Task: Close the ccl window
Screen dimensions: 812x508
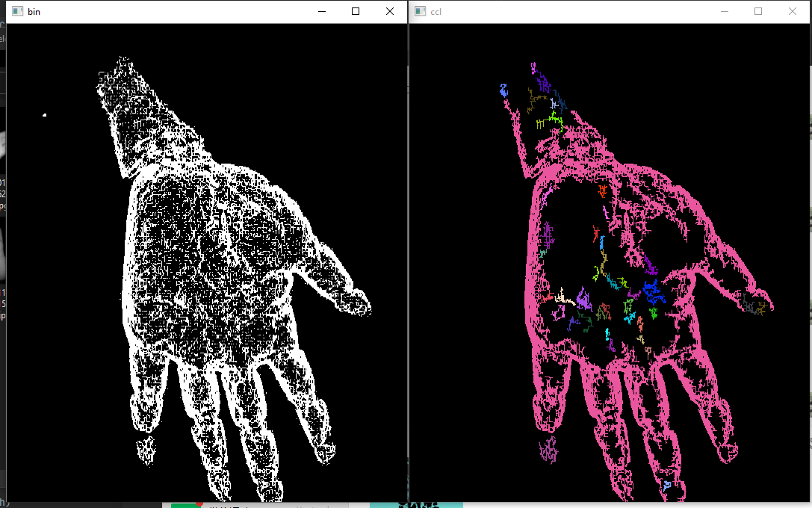Action: pos(793,11)
